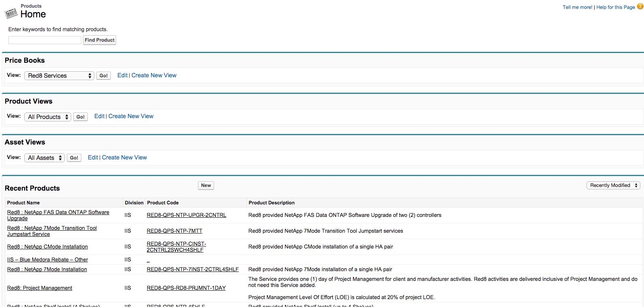The image size is (644, 308).
Task: Click description 'Red8 provided NetApp 7Mode installation of a single HA pair'
Action: (320, 270)
